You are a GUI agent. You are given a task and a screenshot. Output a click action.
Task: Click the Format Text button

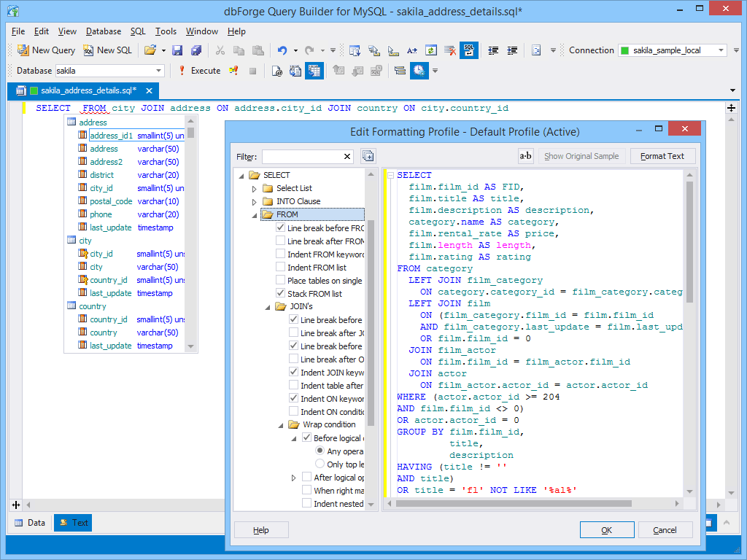(x=662, y=156)
